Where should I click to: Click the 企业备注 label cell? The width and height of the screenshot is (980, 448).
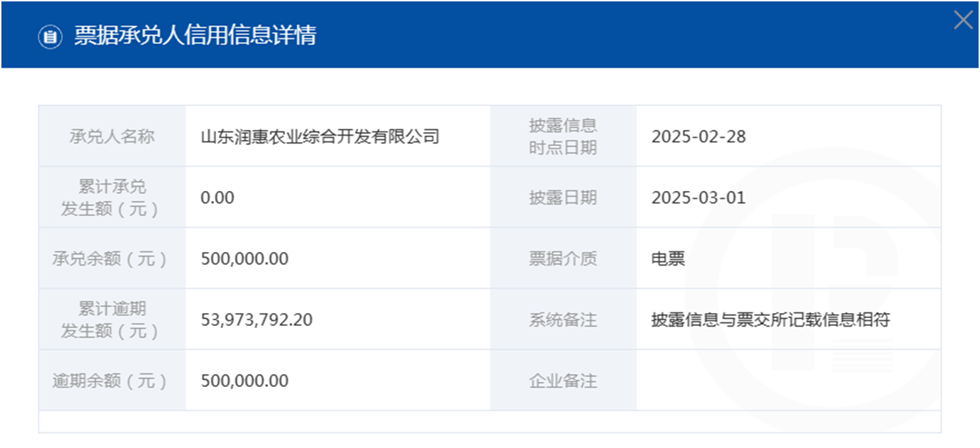click(x=563, y=381)
